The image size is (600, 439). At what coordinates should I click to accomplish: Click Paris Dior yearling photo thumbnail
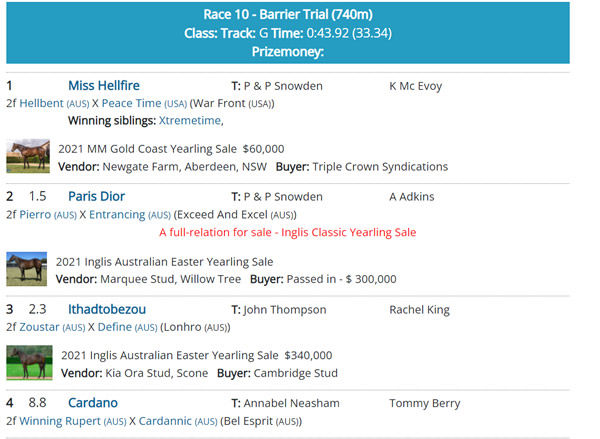pyautogui.click(x=26, y=269)
